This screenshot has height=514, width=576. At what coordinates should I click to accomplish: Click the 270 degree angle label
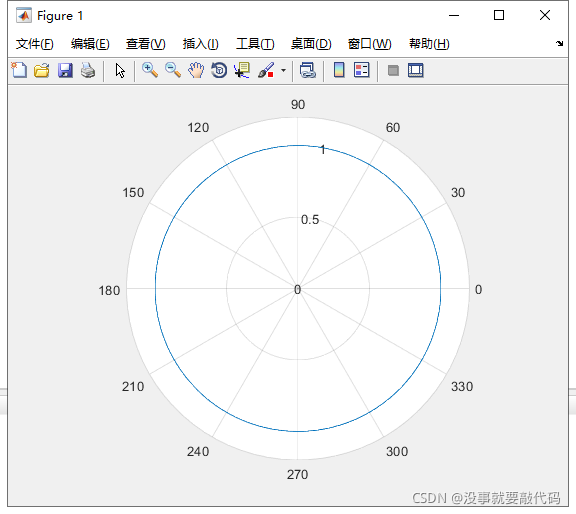(x=298, y=475)
